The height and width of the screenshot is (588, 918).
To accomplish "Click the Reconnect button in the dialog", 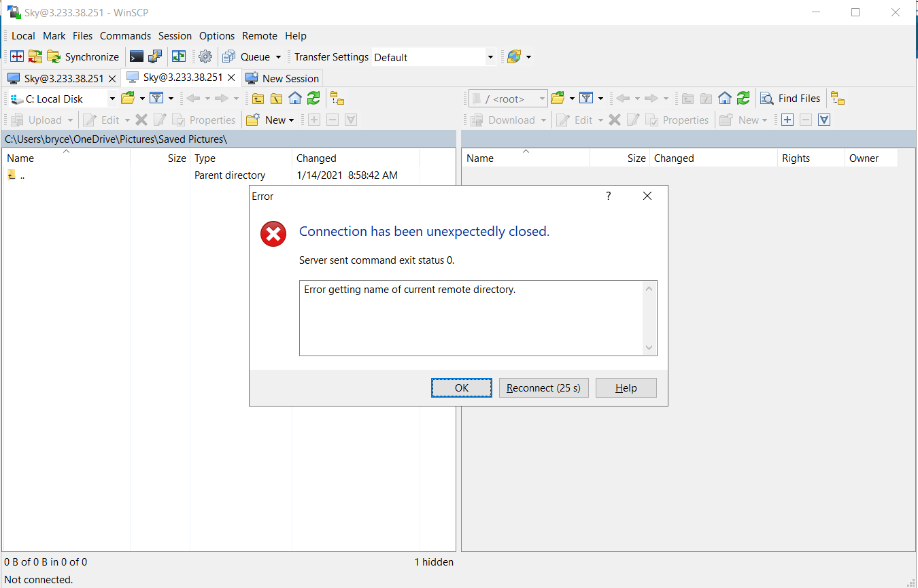I will (543, 387).
